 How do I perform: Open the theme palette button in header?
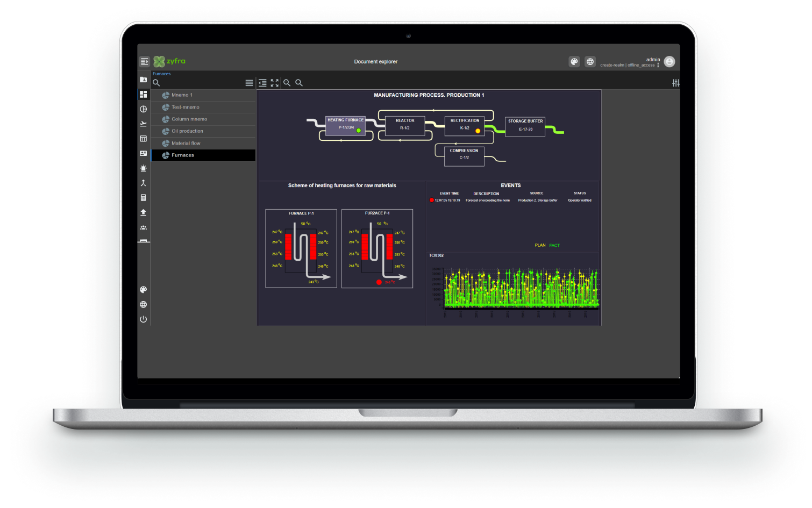[574, 62]
